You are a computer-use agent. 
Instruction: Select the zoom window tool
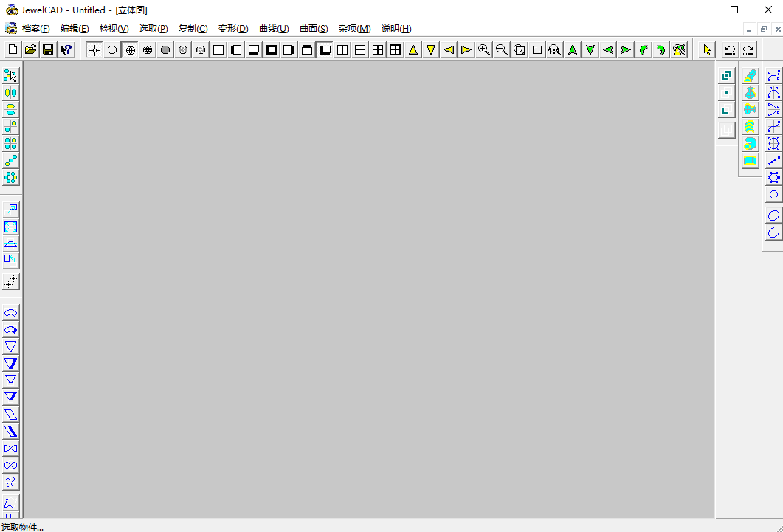pyautogui.click(x=520, y=49)
